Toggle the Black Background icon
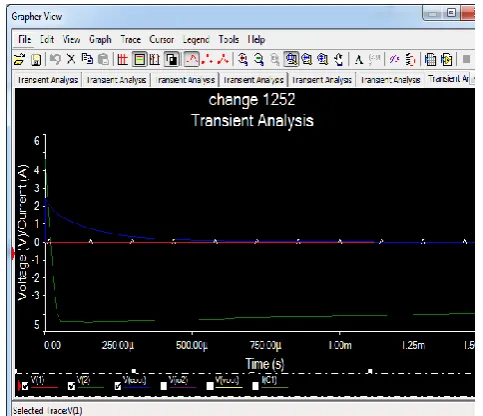 click(172, 60)
